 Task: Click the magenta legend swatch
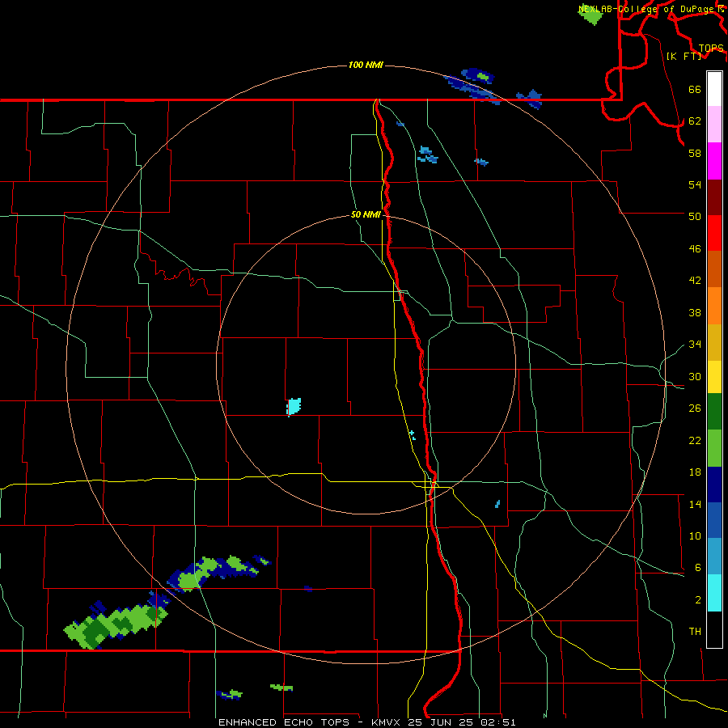(714, 161)
